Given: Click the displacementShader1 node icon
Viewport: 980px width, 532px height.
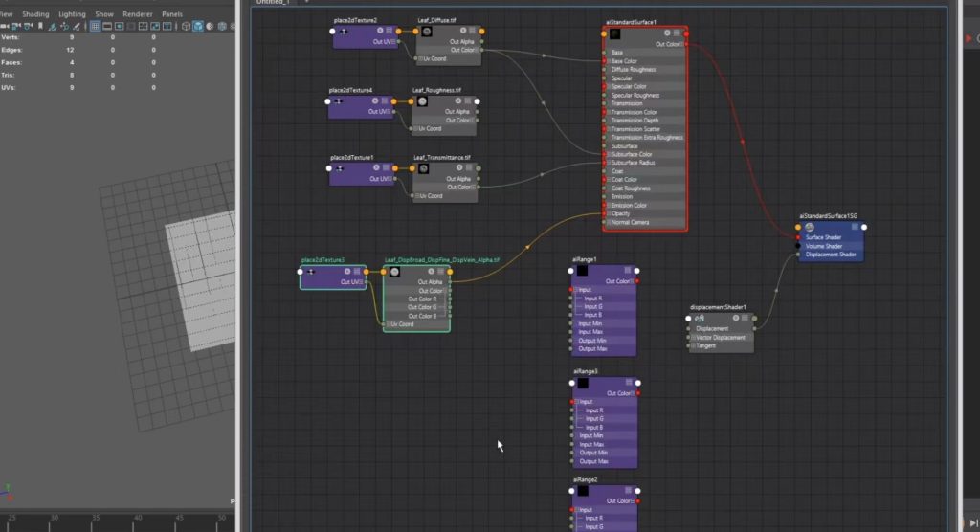Looking at the screenshot, I should (x=700, y=319).
